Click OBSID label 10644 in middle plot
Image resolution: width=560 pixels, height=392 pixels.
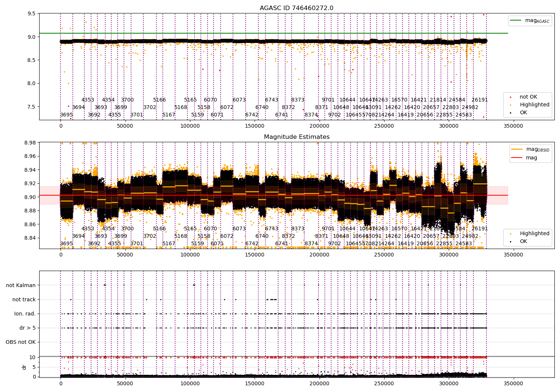pos(348,228)
